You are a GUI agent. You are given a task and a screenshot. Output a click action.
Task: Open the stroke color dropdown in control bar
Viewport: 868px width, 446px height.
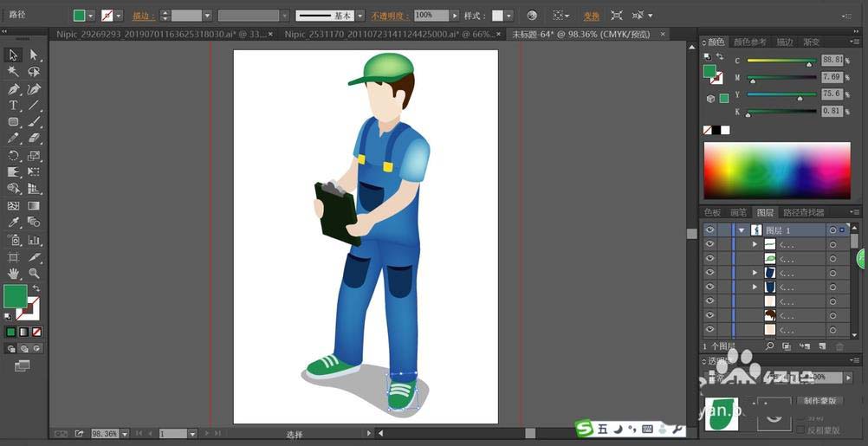119,16
